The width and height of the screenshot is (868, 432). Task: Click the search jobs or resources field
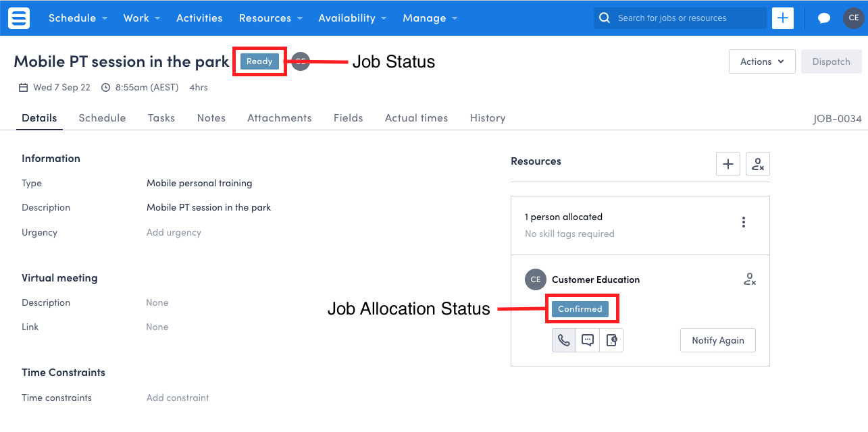click(680, 18)
